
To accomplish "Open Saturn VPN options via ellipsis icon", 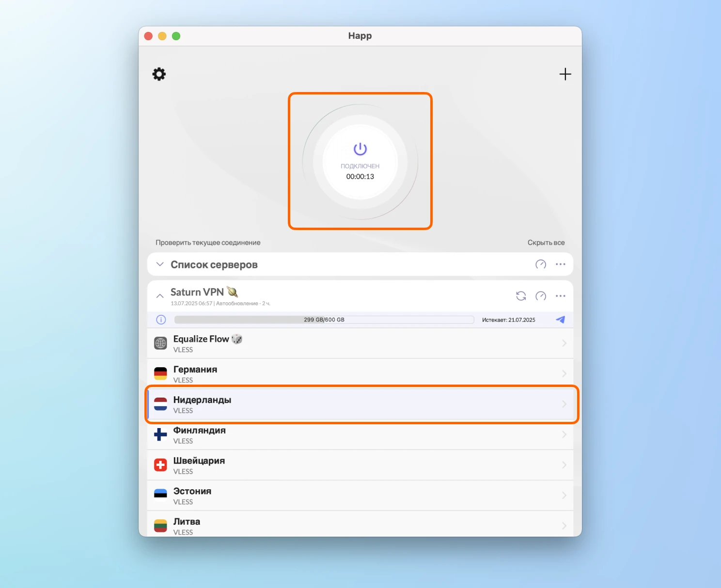I will point(561,295).
